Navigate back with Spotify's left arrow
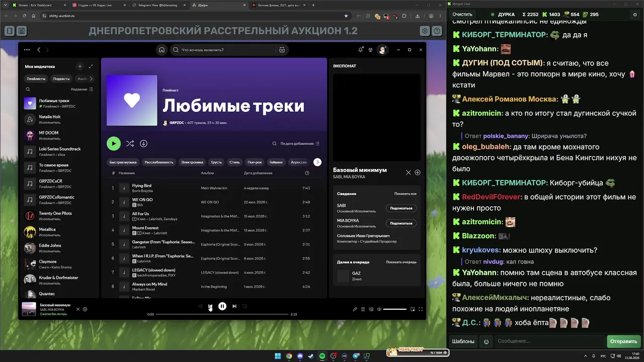This screenshot has width=644, height=362. (39, 50)
